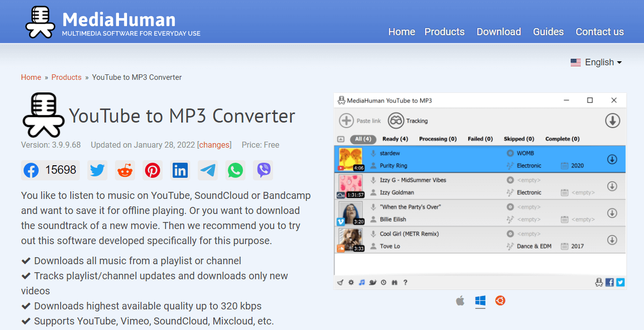The height and width of the screenshot is (330, 644).
Task: Select the Apple macOS platform icon
Action: 460,301
